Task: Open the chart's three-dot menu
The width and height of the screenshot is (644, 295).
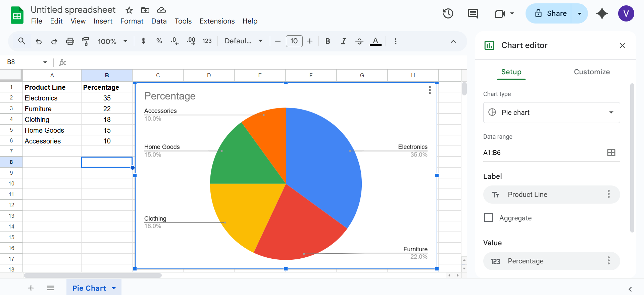Action: coord(430,90)
